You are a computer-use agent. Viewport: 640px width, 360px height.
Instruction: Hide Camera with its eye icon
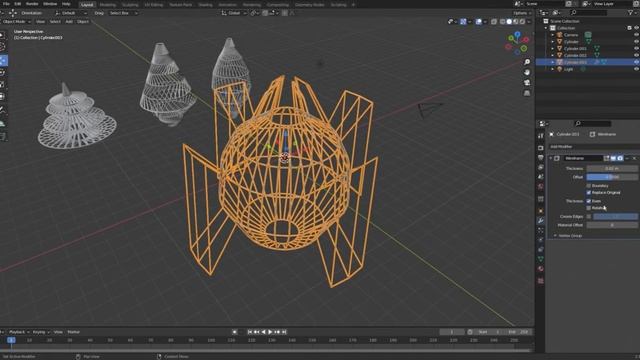636,35
